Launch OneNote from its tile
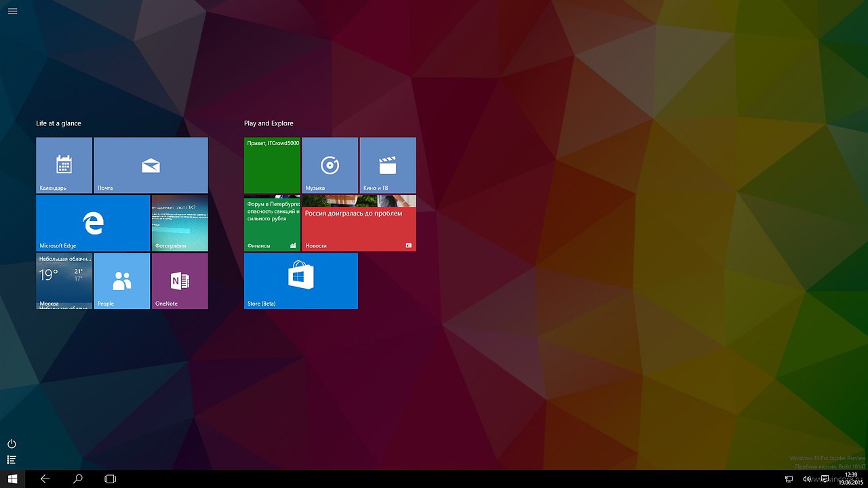Image resolution: width=868 pixels, height=488 pixels. coord(180,281)
